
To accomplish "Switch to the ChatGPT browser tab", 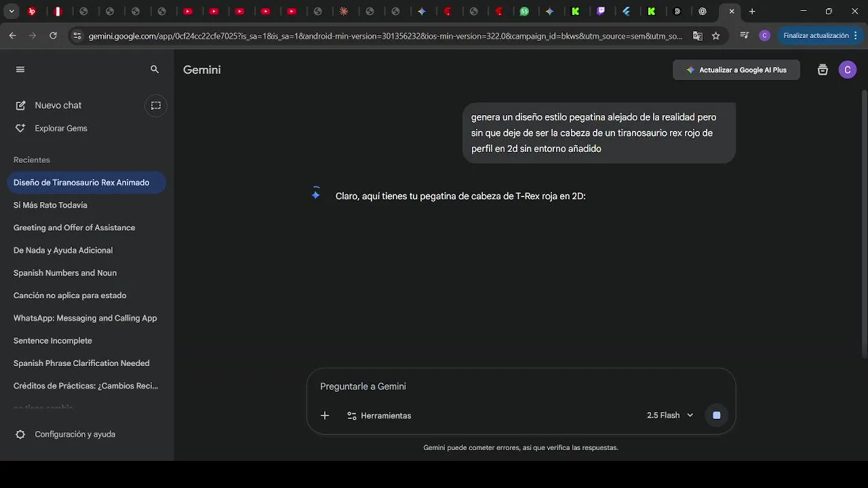I will [703, 12].
